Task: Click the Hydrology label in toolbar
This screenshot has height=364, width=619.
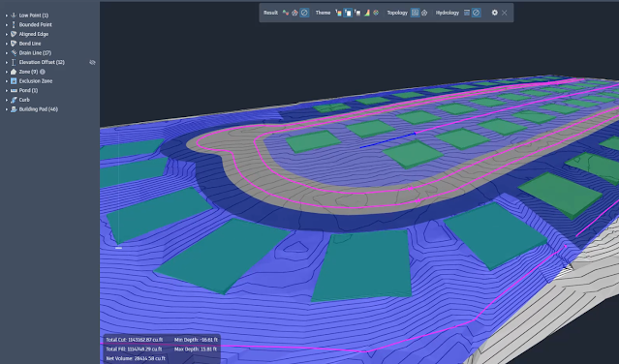Action: [448, 13]
